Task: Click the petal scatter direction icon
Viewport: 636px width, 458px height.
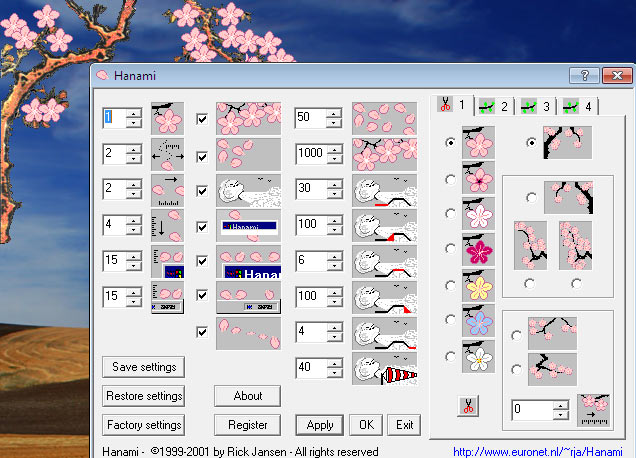Action: tap(168, 154)
